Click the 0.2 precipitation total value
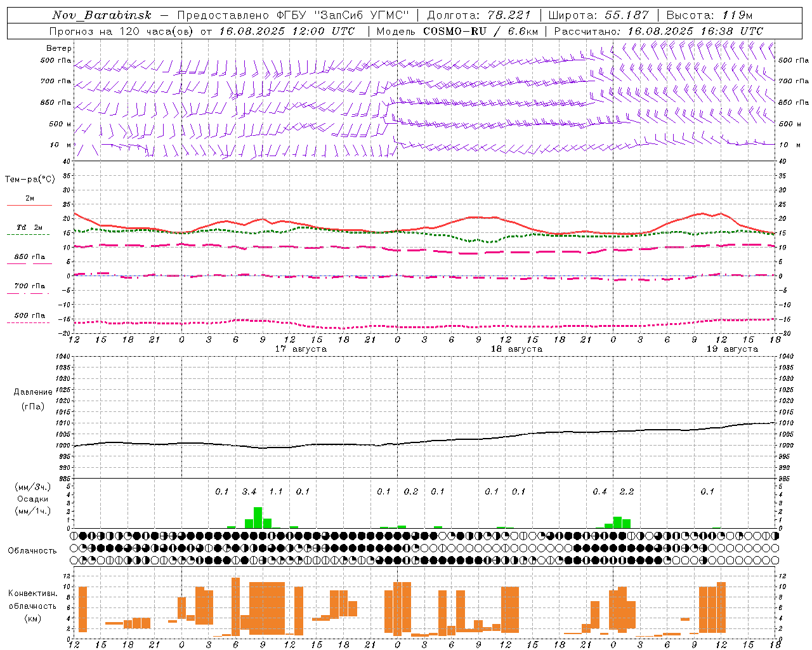 click(411, 492)
